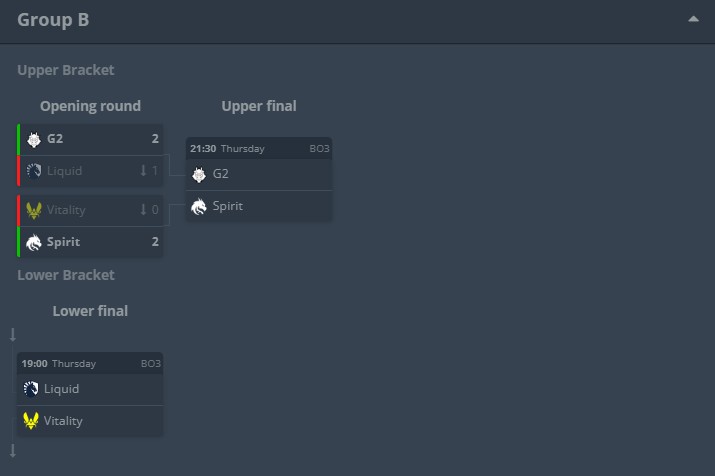This screenshot has width=715, height=476.
Task: Collapse the Group B section arrow
Action: [693, 19]
